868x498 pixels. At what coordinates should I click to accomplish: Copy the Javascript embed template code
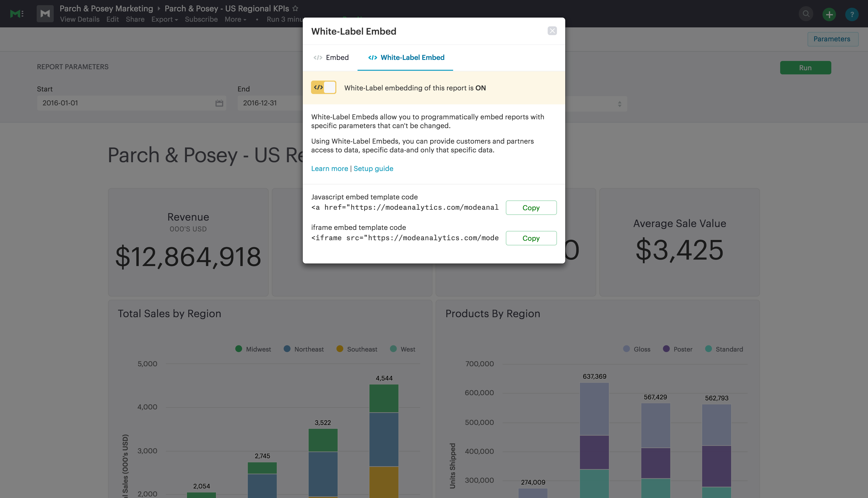(x=531, y=208)
